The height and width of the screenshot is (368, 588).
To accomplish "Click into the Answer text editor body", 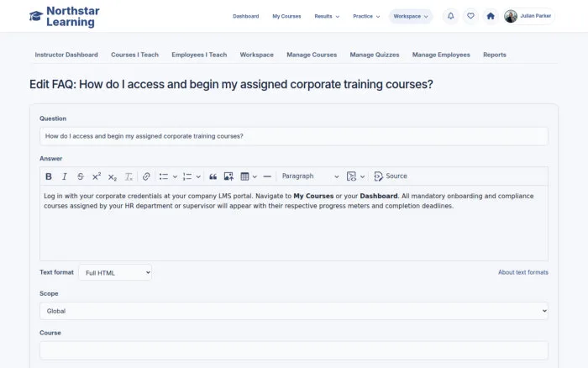I will pos(294,223).
